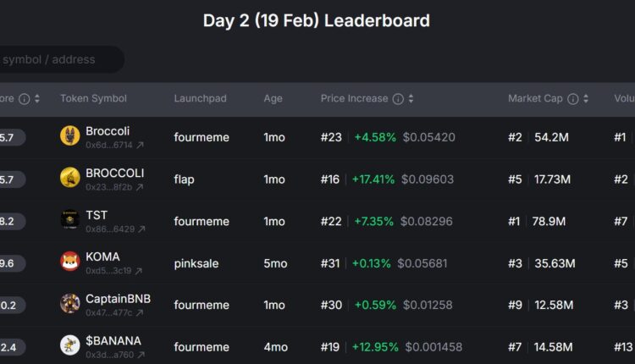The height and width of the screenshot is (364, 635).
Task: Open TST address external link arrow
Action: click(x=141, y=229)
